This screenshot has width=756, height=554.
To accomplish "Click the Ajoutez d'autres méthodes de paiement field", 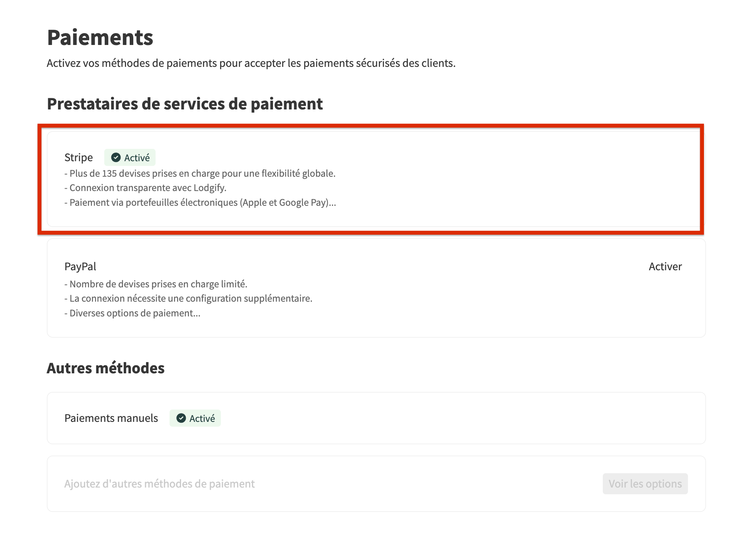I will [x=159, y=484].
